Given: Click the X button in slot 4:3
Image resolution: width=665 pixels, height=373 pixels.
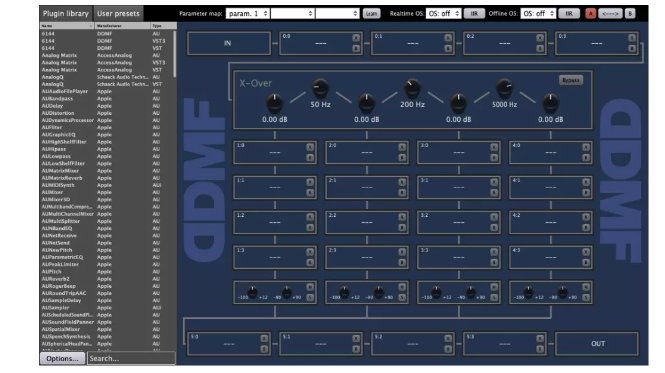Looking at the screenshot, I should tap(586, 252).
